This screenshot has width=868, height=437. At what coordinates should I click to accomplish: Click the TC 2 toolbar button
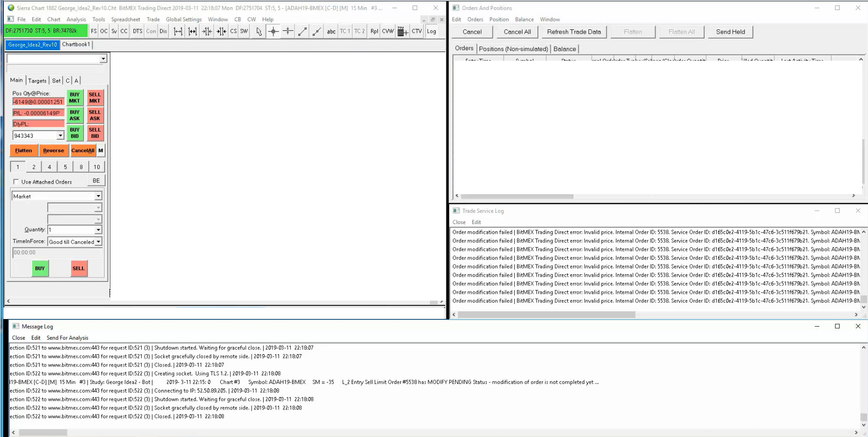360,31
